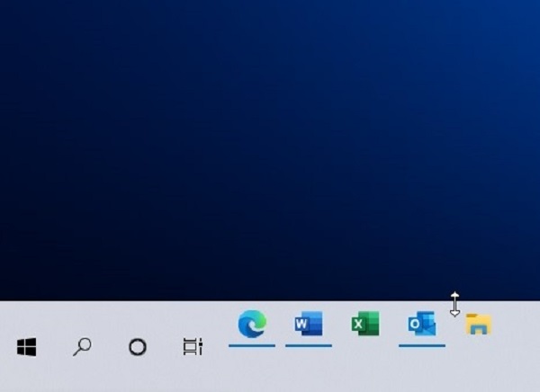Switch to Microsoft Outlook app

pyautogui.click(x=422, y=324)
